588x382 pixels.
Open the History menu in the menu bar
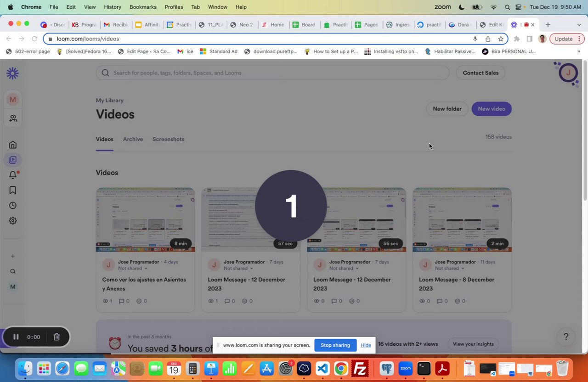click(113, 7)
